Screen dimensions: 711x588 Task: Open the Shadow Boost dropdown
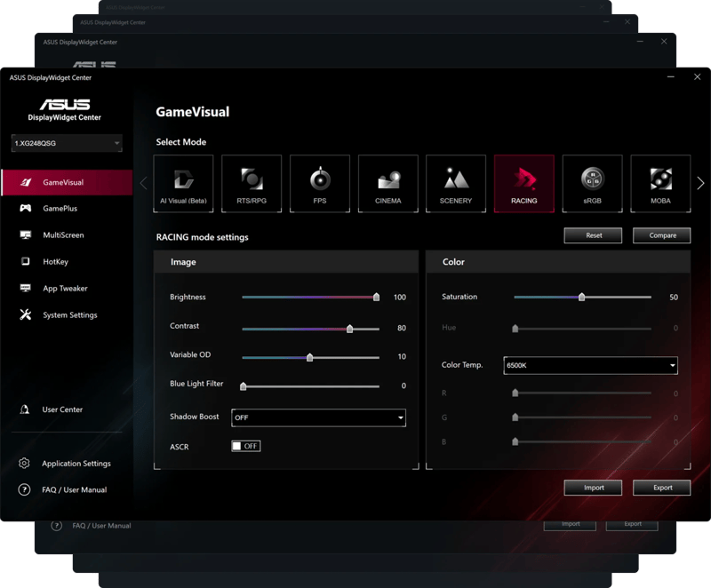pos(318,417)
